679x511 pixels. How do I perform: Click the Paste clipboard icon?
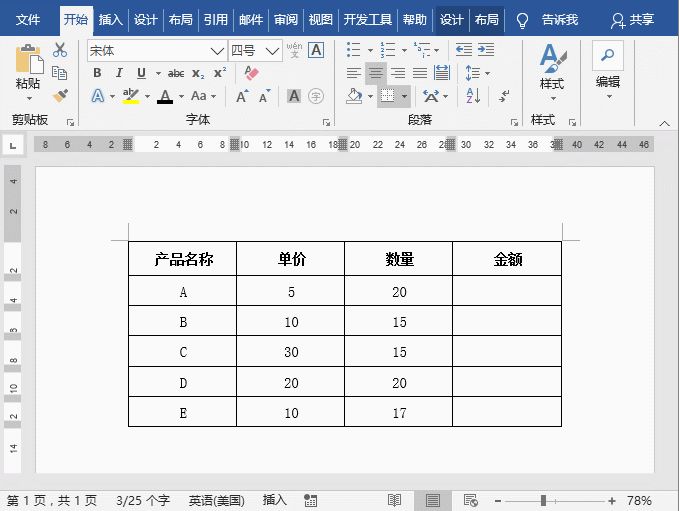click(x=29, y=59)
